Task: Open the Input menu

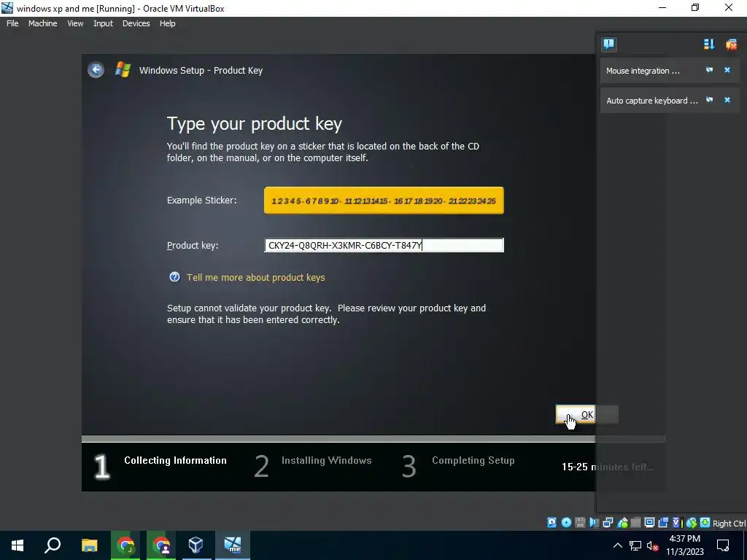Action: click(x=103, y=23)
